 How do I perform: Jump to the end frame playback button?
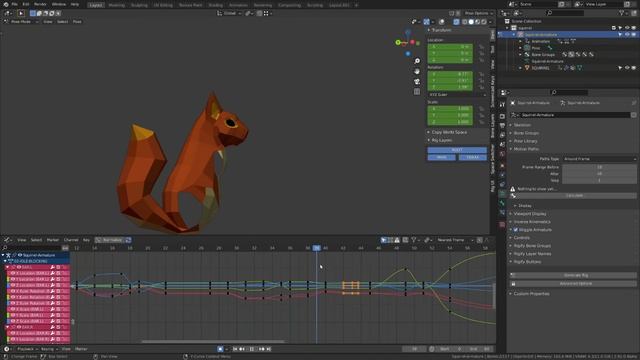[x=269, y=349]
